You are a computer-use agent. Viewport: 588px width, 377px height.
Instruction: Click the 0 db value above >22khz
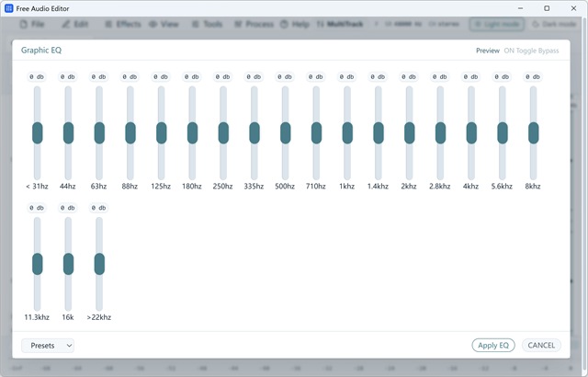99,208
